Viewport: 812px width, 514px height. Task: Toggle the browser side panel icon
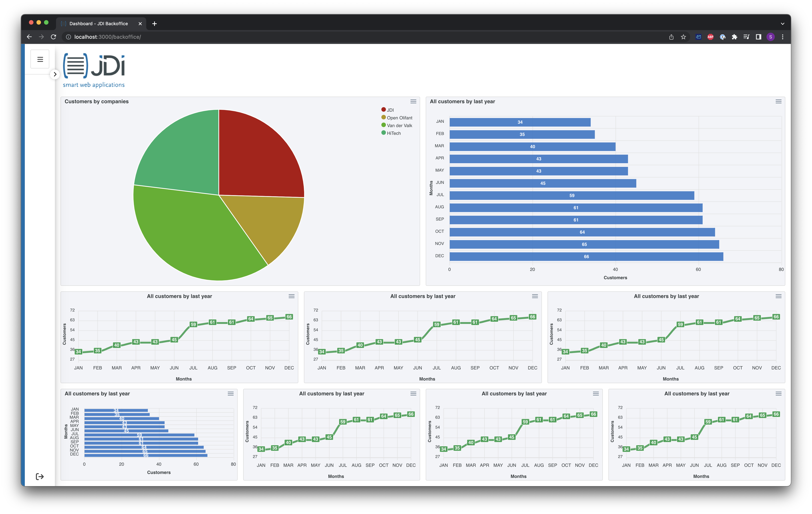click(758, 37)
